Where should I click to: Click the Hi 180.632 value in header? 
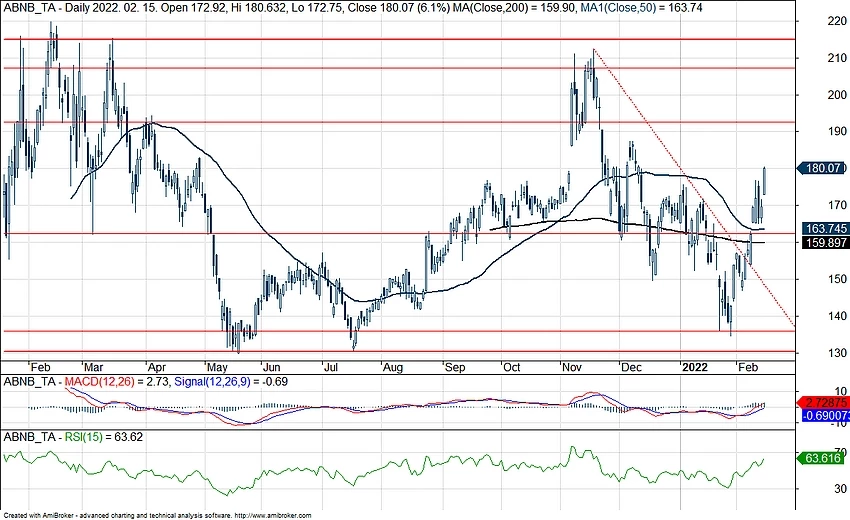[257, 8]
